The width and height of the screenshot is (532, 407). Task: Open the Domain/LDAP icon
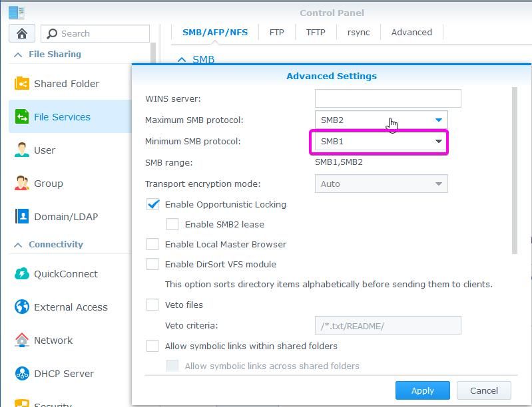(22, 216)
